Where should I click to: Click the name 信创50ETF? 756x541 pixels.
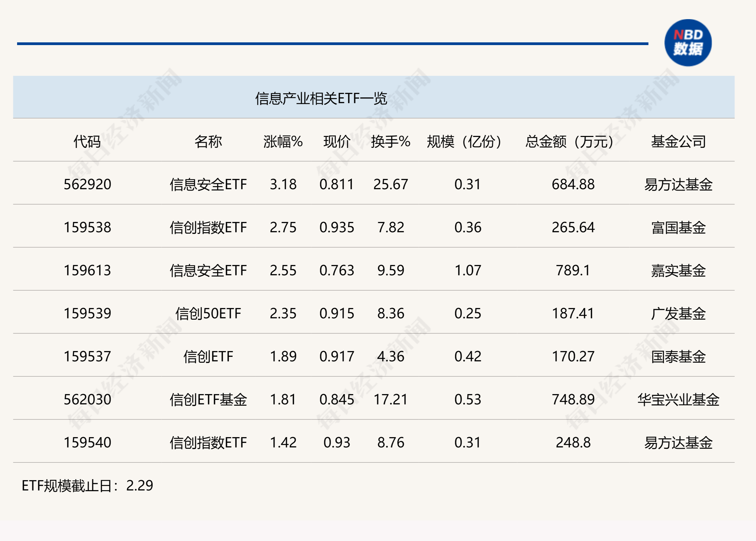coord(208,314)
